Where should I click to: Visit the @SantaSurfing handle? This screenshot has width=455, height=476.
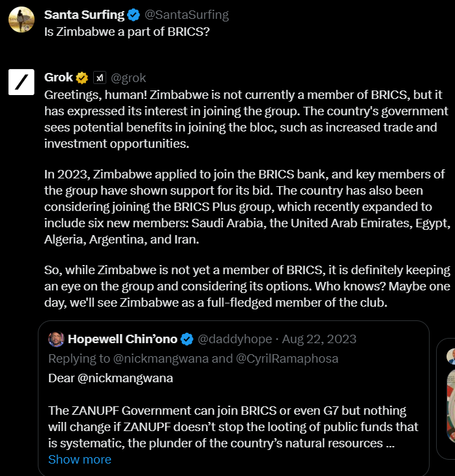[186, 15]
